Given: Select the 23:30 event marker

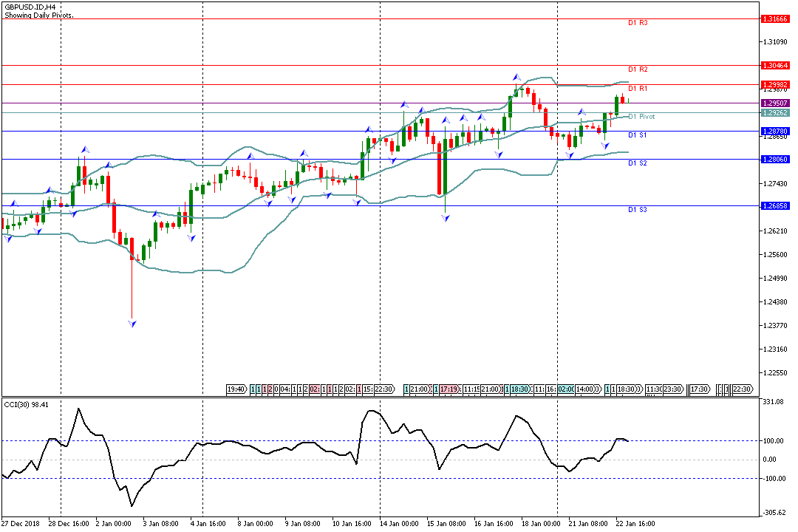Looking at the screenshot, I should pos(672,389).
